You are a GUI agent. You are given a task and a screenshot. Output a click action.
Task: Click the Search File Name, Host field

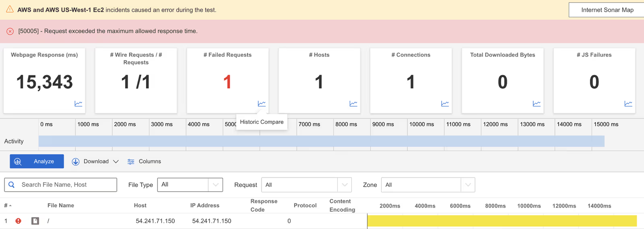pyautogui.click(x=61, y=185)
